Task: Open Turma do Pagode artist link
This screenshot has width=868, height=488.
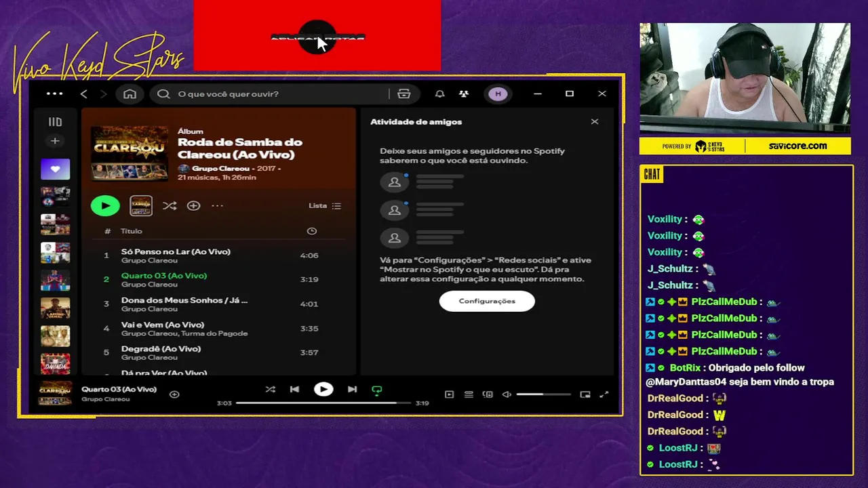Action: click(214, 333)
